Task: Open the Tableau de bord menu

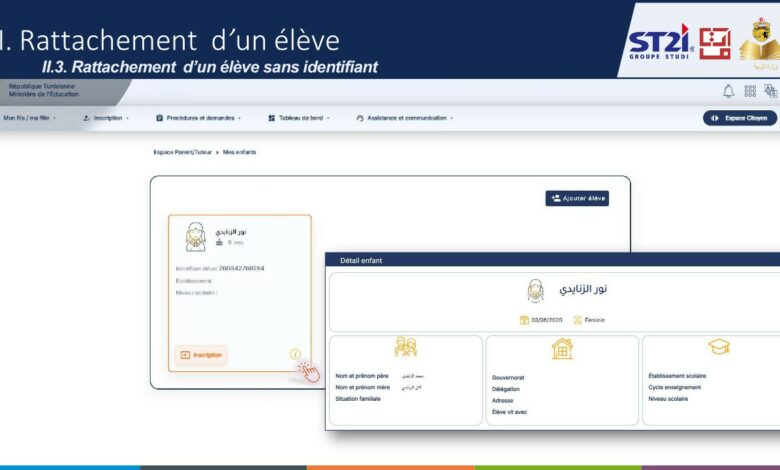Action: (x=299, y=118)
